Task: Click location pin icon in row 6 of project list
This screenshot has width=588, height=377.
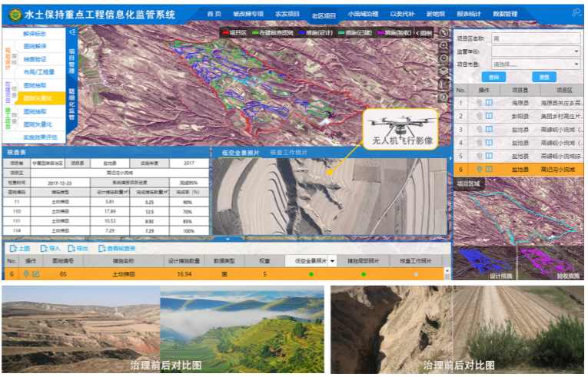Action: 480,169
